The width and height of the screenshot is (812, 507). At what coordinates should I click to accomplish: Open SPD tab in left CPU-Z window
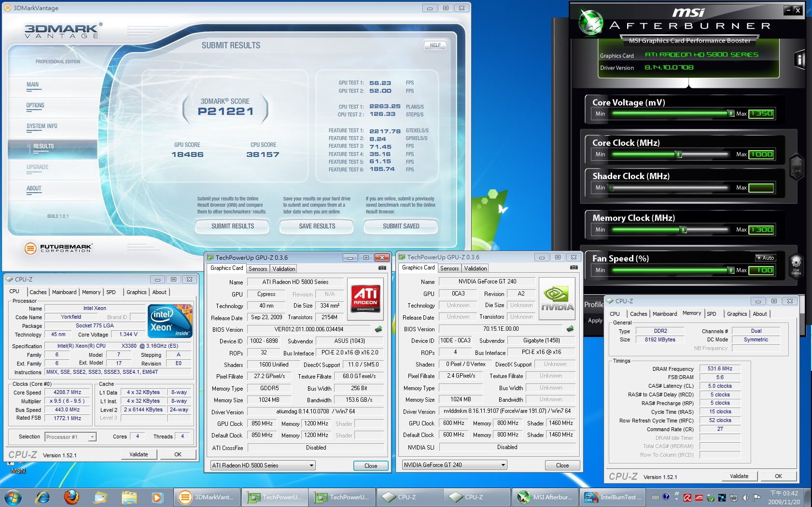111,292
